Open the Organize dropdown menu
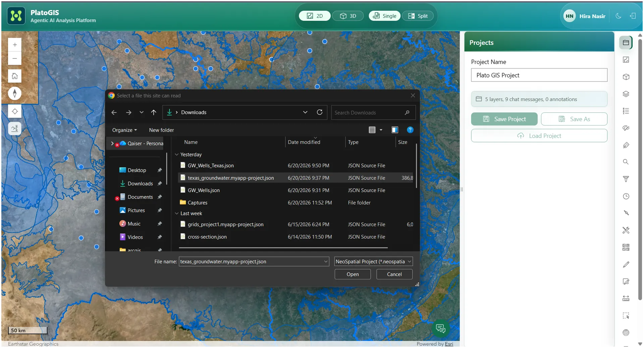 pos(124,130)
